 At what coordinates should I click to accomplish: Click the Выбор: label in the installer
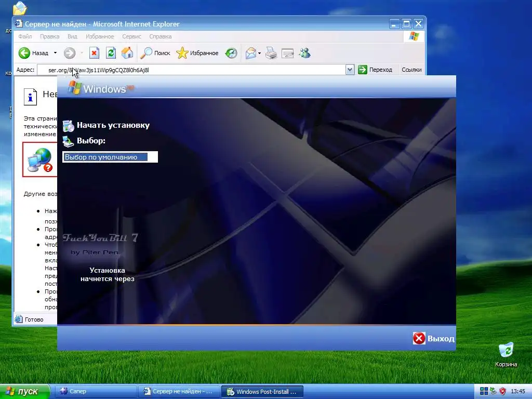(x=91, y=141)
